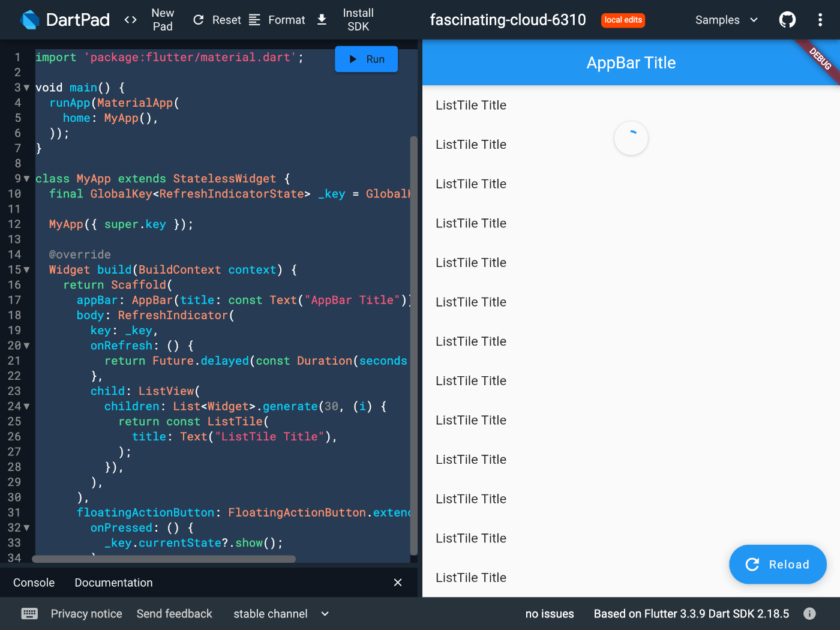Click the refresh icon on Reload button
This screenshot has width=840, height=630.
(x=752, y=565)
